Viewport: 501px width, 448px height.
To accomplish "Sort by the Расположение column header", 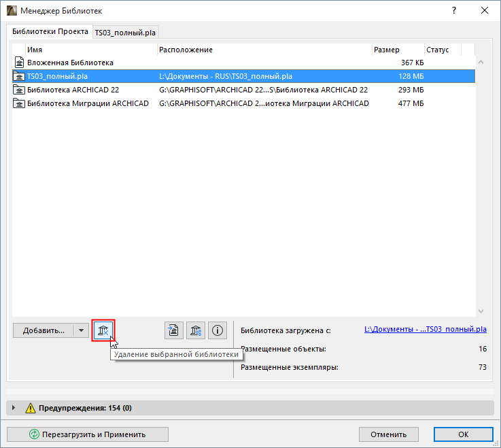I will click(x=265, y=50).
